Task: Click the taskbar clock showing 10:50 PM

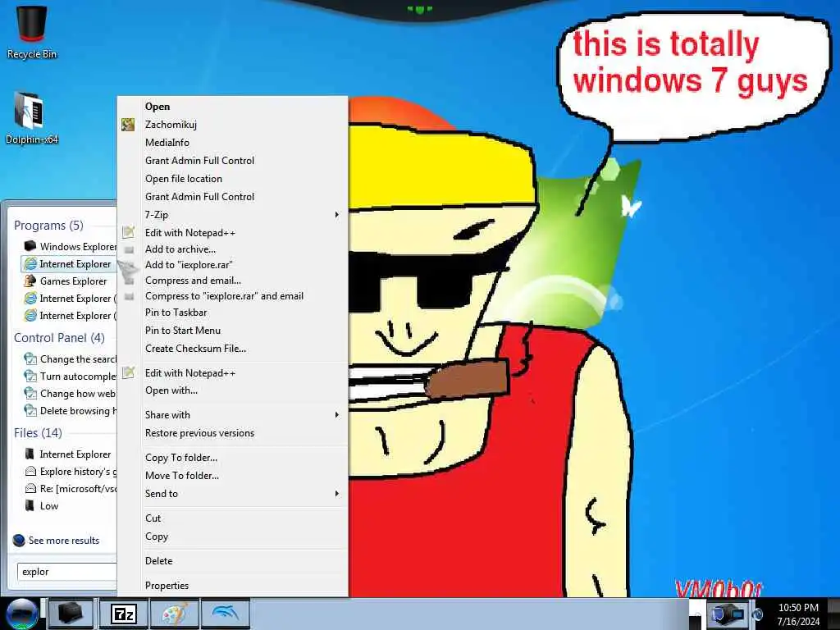Action: tap(798, 614)
